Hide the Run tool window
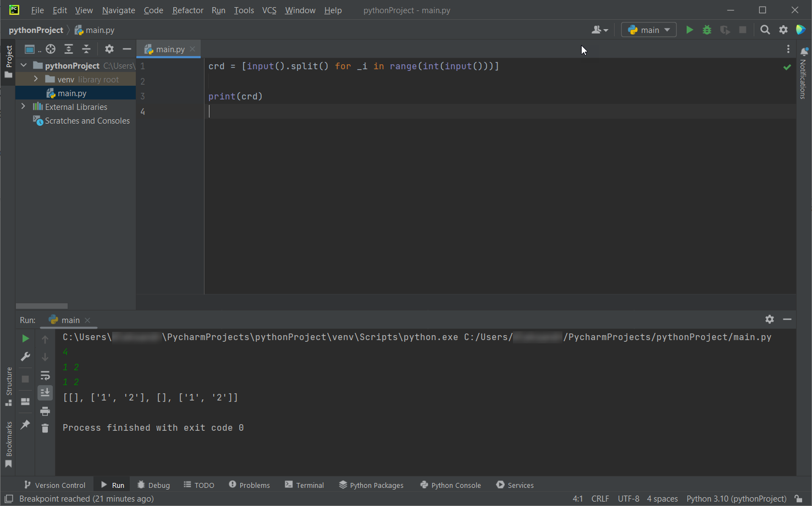 point(787,319)
